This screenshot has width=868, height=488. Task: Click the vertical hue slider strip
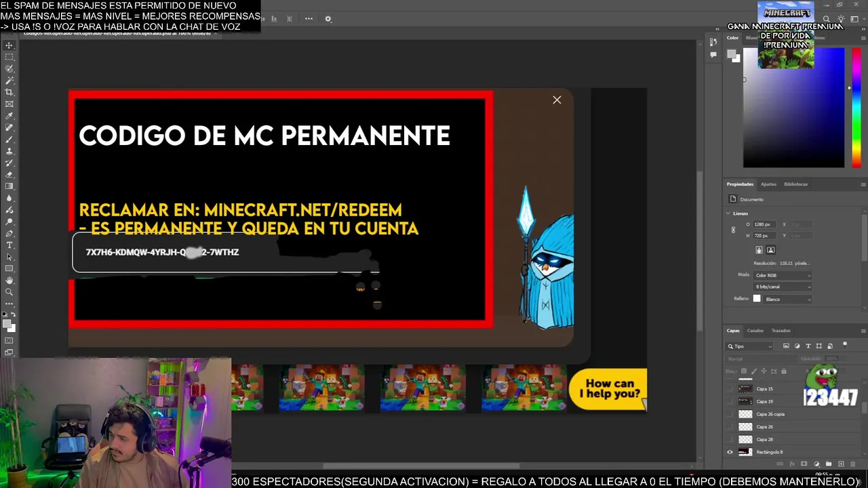856,107
